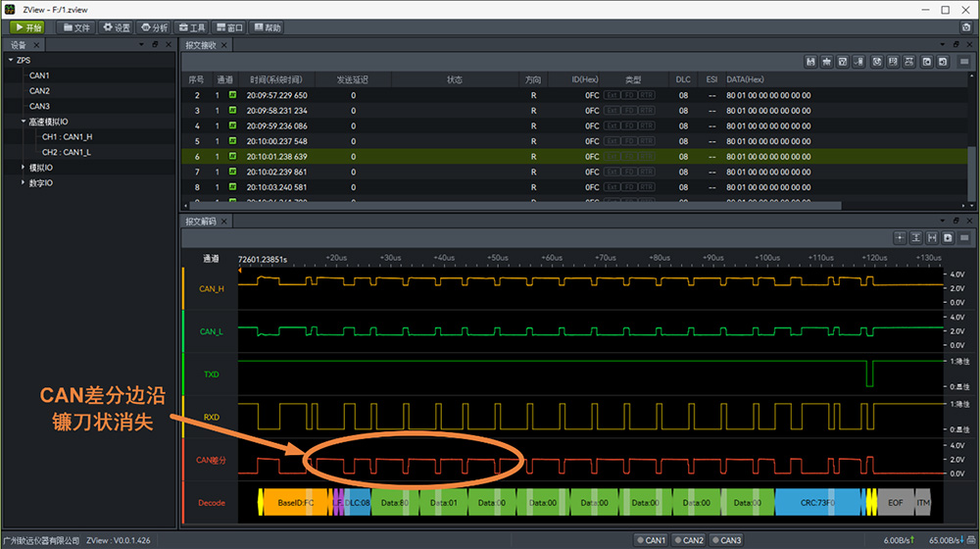Toggle the Ext flag on message row 2
This screenshot has width=980, height=549.
coord(612,96)
